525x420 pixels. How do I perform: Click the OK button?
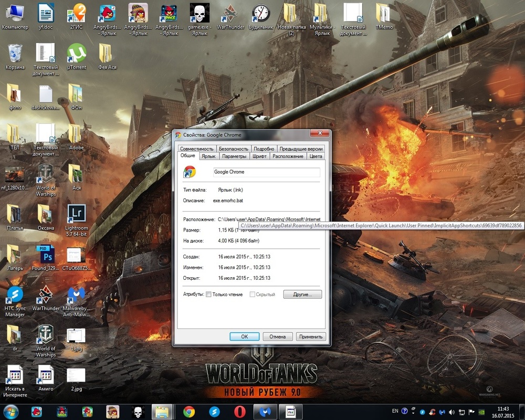(x=245, y=337)
